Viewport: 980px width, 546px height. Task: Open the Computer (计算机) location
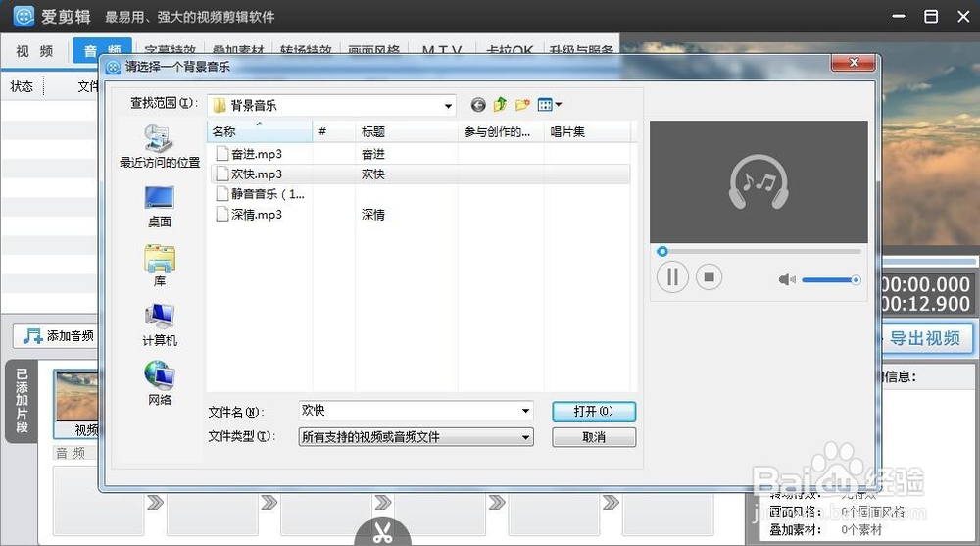pyautogui.click(x=160, y=323)
